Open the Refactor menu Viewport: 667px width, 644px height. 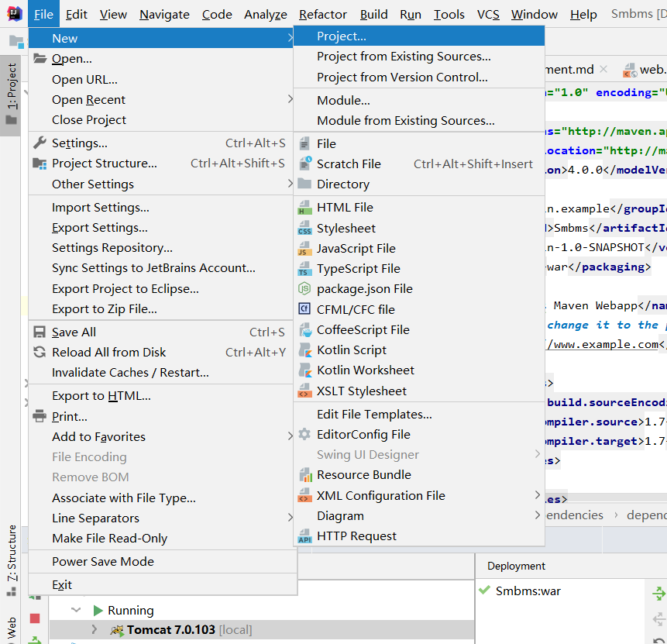coord(323,15)
